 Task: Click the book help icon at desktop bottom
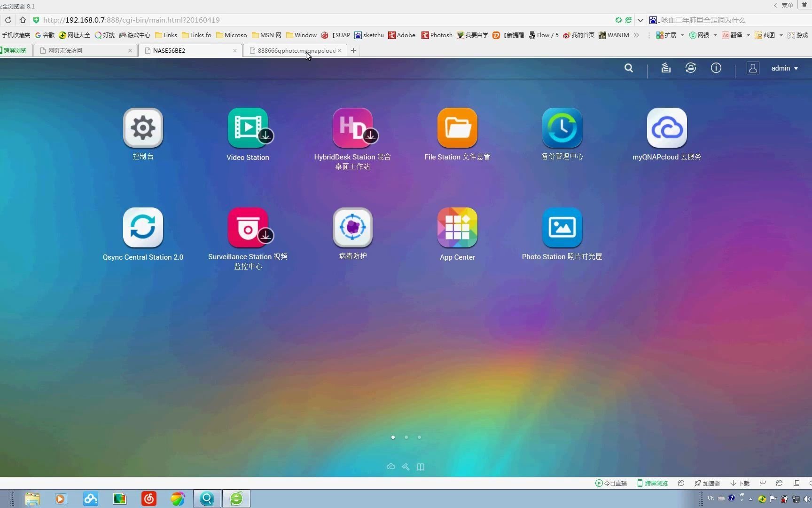(421, 467)
